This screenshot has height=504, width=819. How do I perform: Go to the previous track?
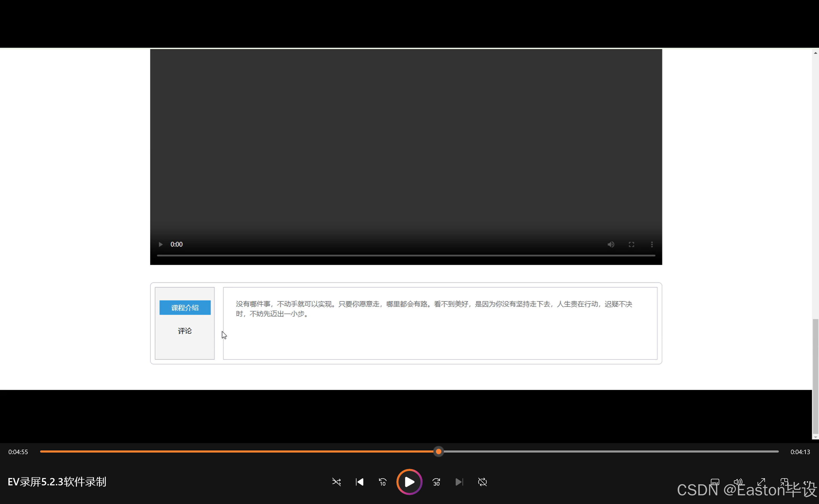click(x=360, y=482)
